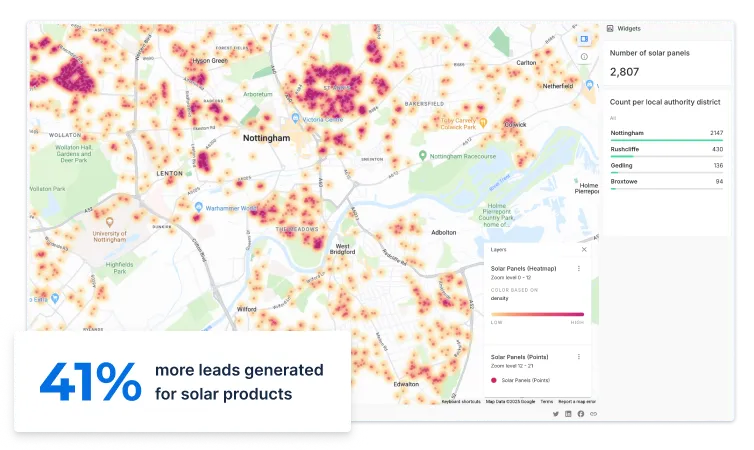Screen dimensions: 754x450
Task: Click the map info icon
Action: pyautogui.click(x=584, y=57)
